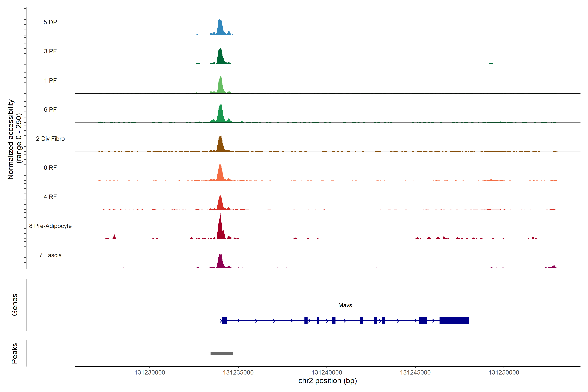The width and height of the screenshot is (588, 392).
Task: Click the 5 DP track label
Action: [x=50, y=22]
